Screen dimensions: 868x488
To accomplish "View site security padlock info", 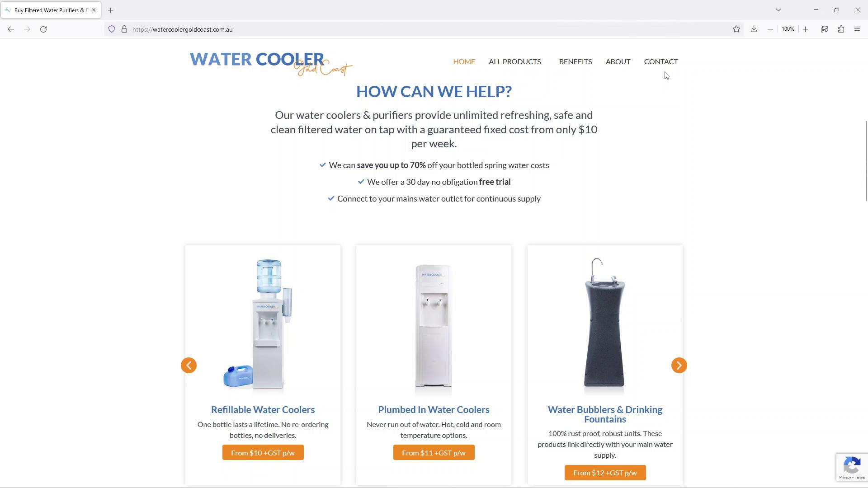I will (124, 29).
